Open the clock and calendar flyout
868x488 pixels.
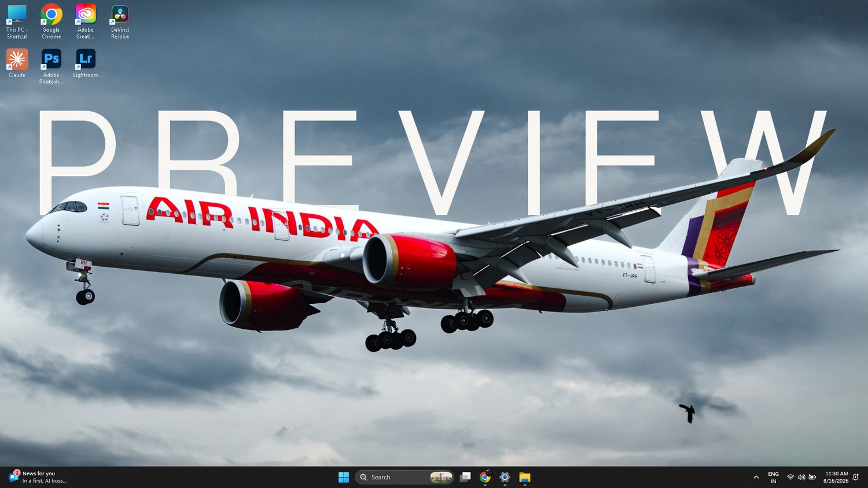point(836,478)
